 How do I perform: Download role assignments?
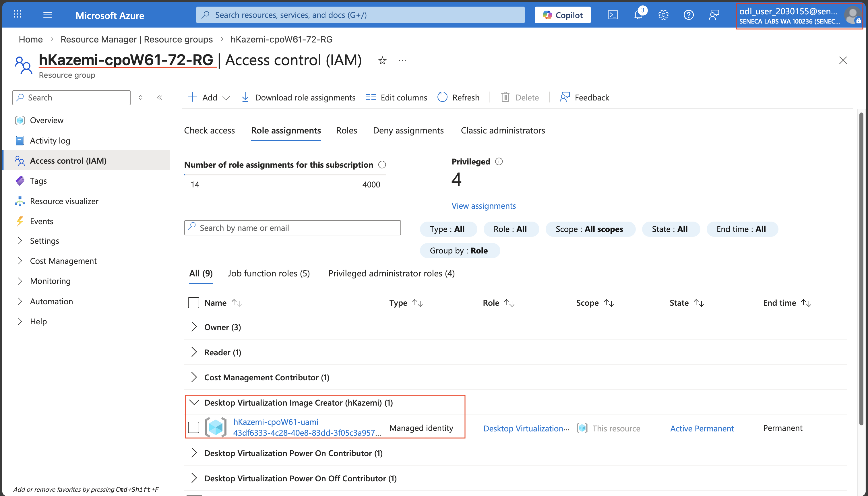click(298, 98)
